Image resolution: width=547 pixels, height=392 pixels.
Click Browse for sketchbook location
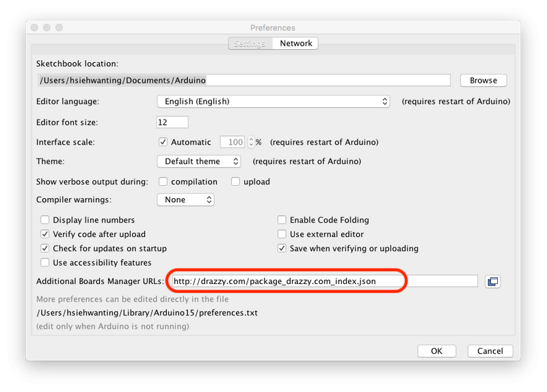pyautogui.click(x=483, y=80)
